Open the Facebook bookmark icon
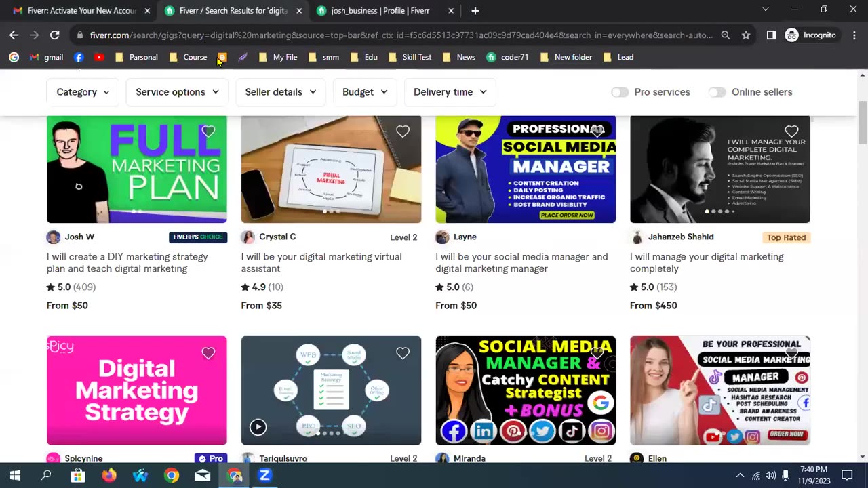Screen dimensions: 868x488 click(79, 57)
